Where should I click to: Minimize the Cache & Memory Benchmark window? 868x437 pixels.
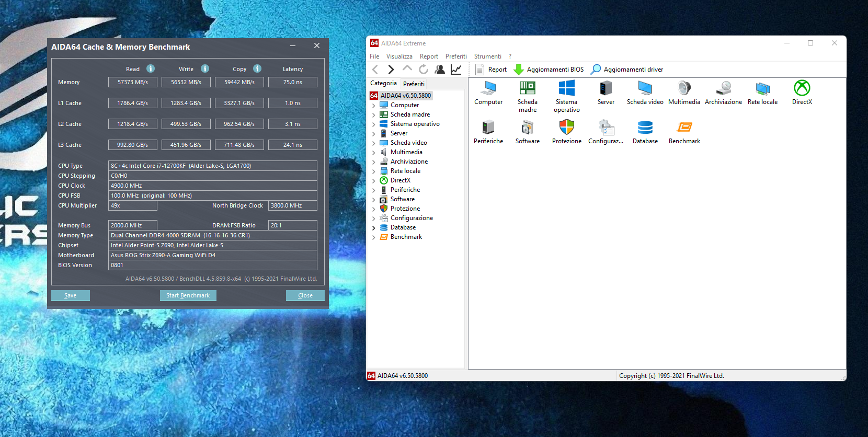click(293, 46)
